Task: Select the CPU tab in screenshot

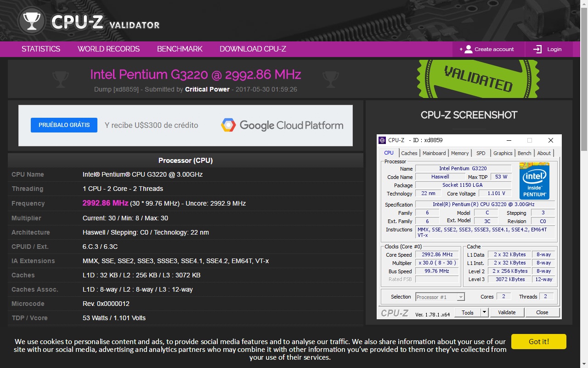Action: pyautogui.click(x=389, y=153)
